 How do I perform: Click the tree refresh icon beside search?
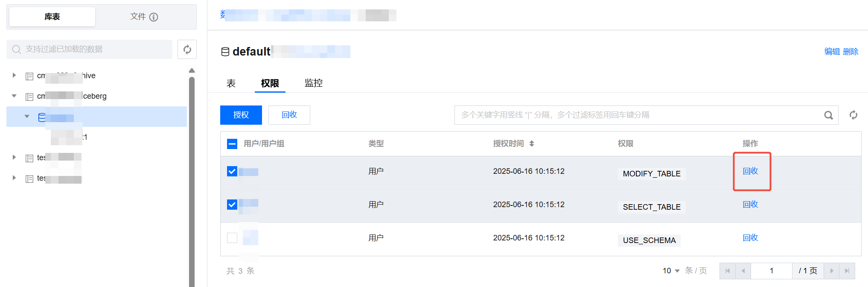click(x=187, y=50)
